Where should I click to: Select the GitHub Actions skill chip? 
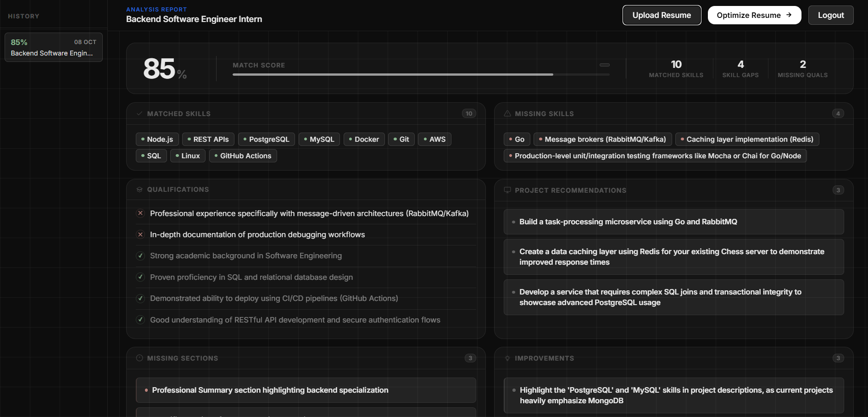coord(243,156)
